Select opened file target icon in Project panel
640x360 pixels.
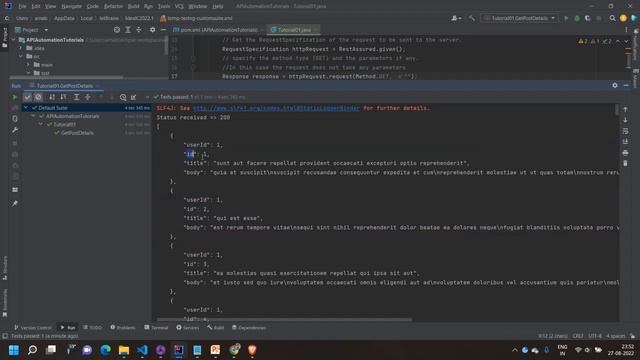point(117,30)
